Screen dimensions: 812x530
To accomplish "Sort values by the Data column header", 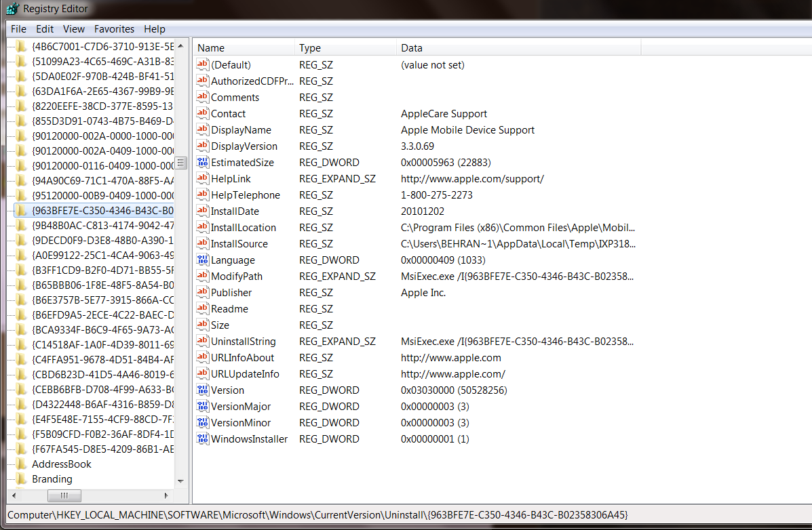I will coord(519,47).
